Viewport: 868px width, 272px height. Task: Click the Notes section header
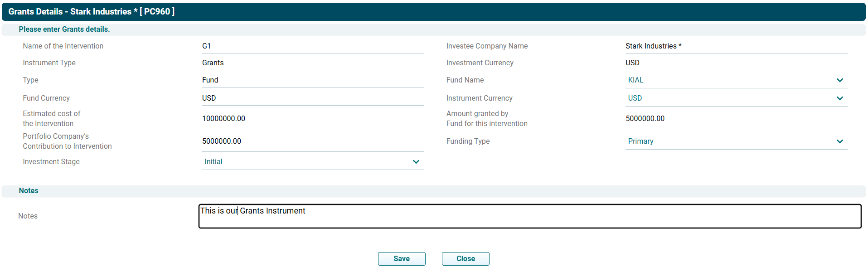(x=29, y=191)
